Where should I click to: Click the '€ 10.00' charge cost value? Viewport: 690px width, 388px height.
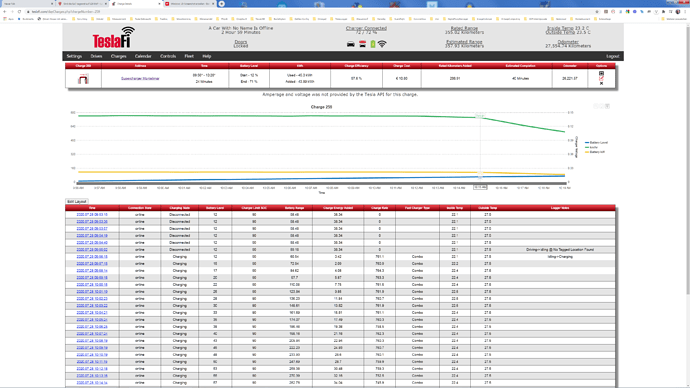[401, 79]
